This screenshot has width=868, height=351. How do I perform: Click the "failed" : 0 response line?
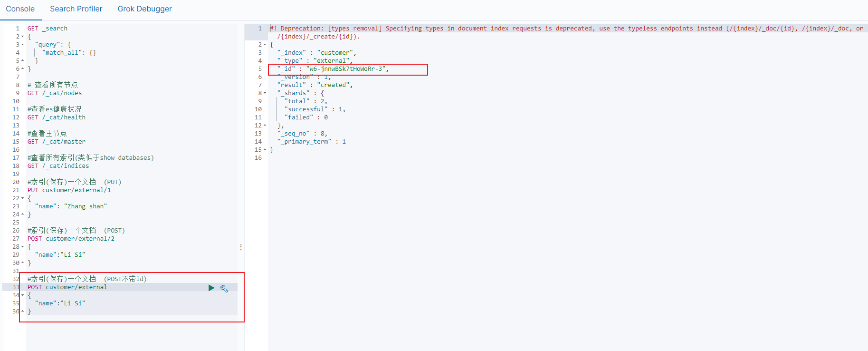click(306, 117)
